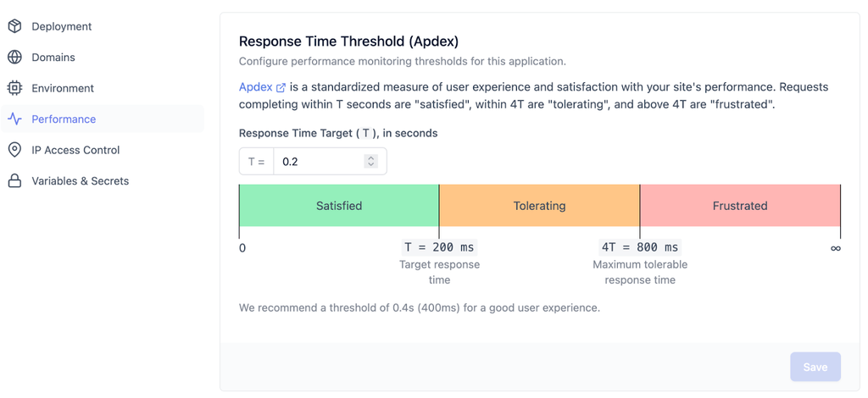Click the Performance activity pulse icon

[14, 119]
